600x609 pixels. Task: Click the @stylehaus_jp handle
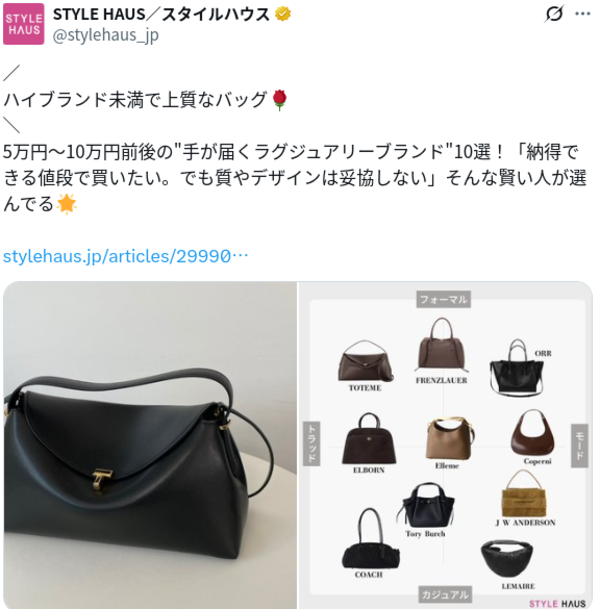106,35
